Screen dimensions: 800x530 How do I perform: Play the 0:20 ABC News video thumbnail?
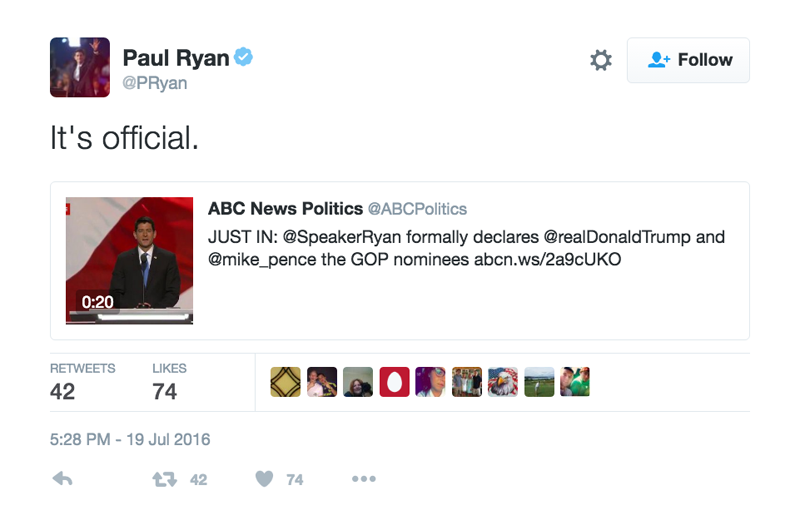(x=129, y=260)
